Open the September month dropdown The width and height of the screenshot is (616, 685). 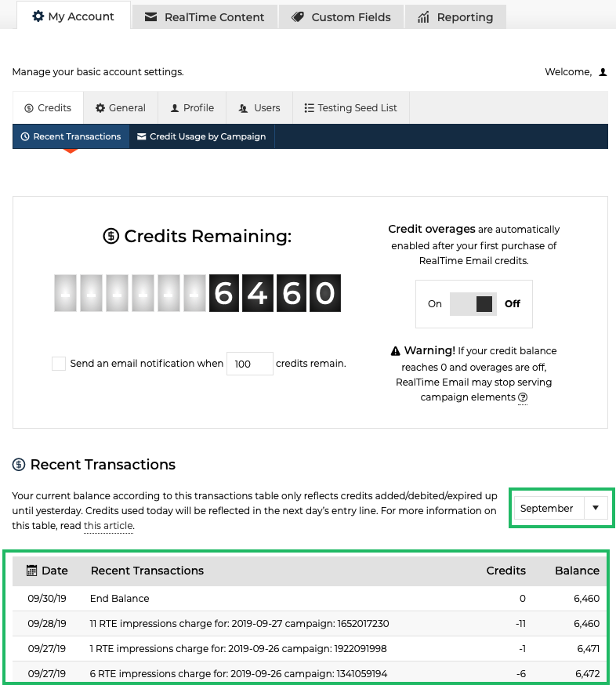547,508
